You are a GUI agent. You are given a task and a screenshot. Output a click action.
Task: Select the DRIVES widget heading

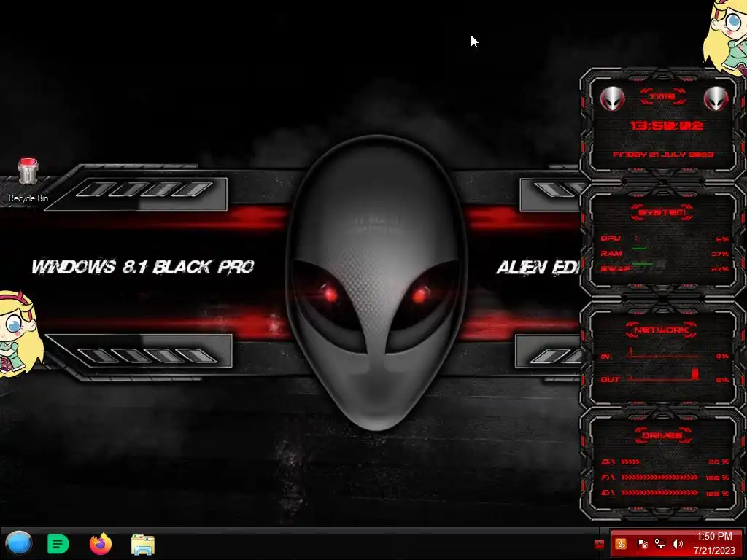(662, 435)
